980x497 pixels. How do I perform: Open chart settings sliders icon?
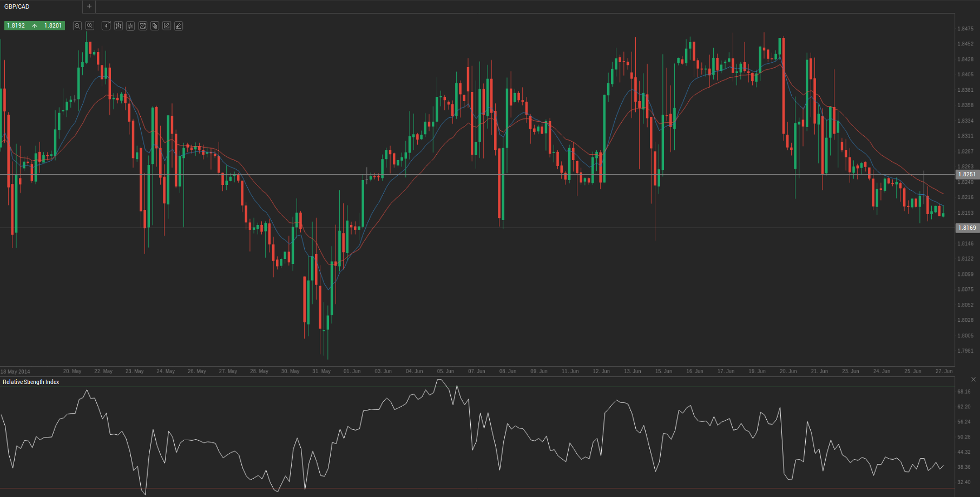[130, 26]
